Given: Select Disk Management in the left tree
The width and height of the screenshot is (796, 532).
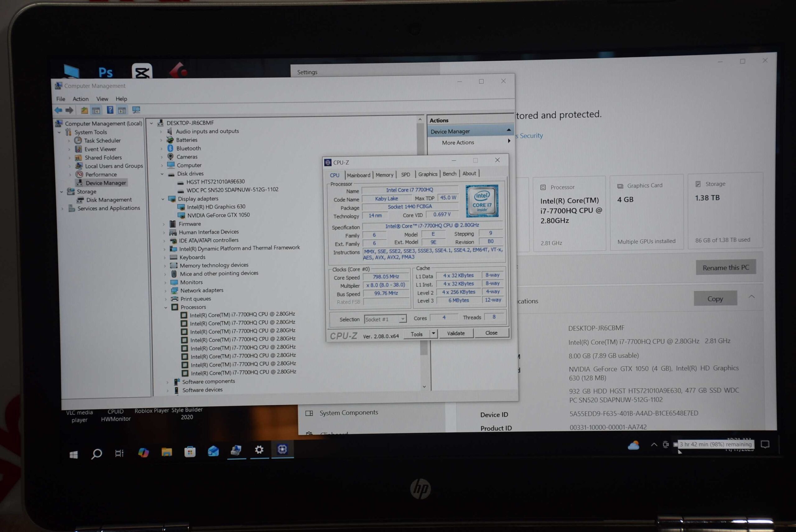Looking at the screenshot, I should [109, 200].
